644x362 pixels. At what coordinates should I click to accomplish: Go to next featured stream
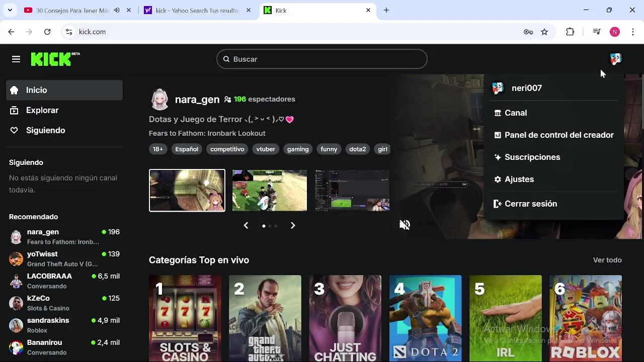coord(293,226)
